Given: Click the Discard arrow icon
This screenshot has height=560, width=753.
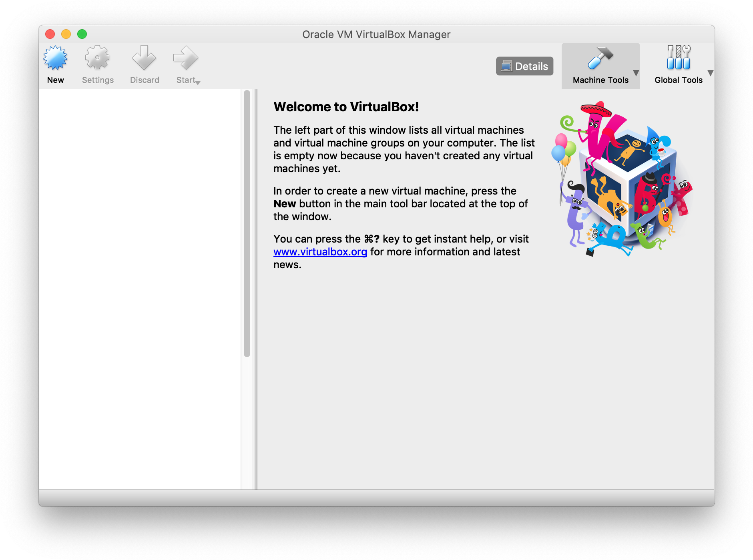Looking at the screenshot, I should point(144,58).
